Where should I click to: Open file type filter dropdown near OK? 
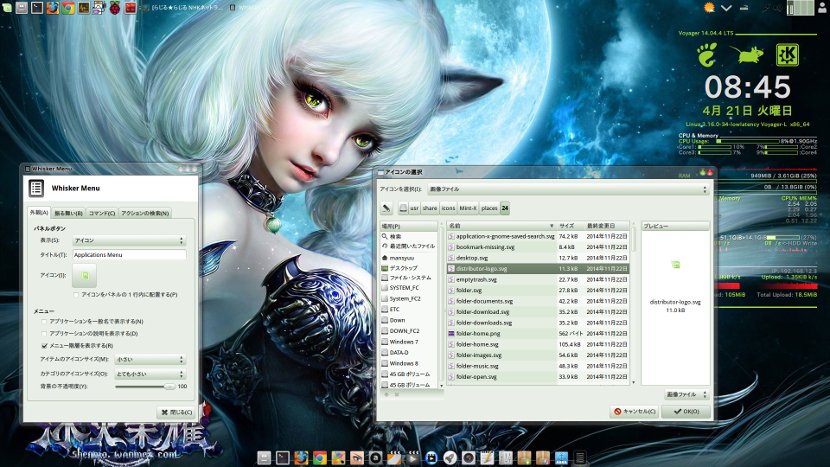point(687,394)
